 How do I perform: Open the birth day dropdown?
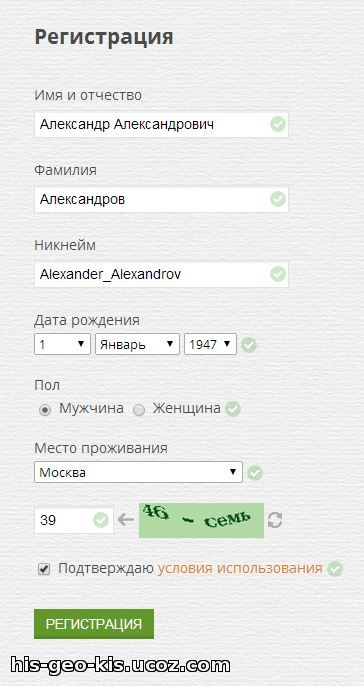coord(62,344)
